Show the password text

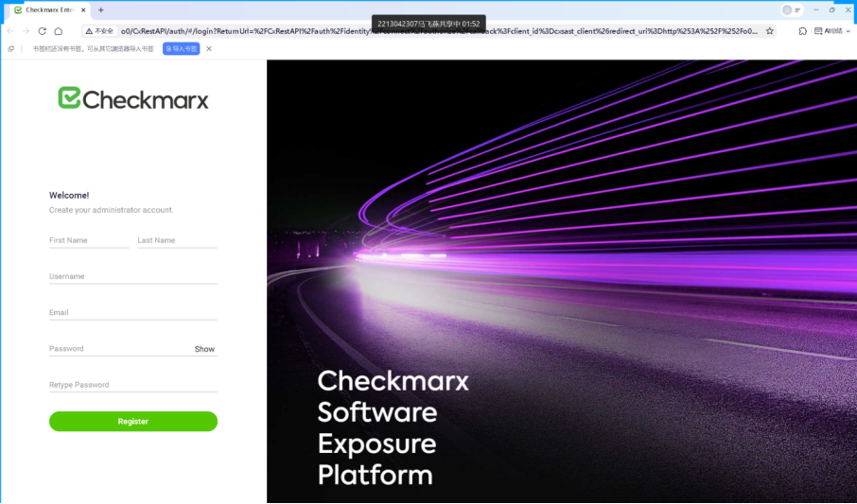pos(204,349)
